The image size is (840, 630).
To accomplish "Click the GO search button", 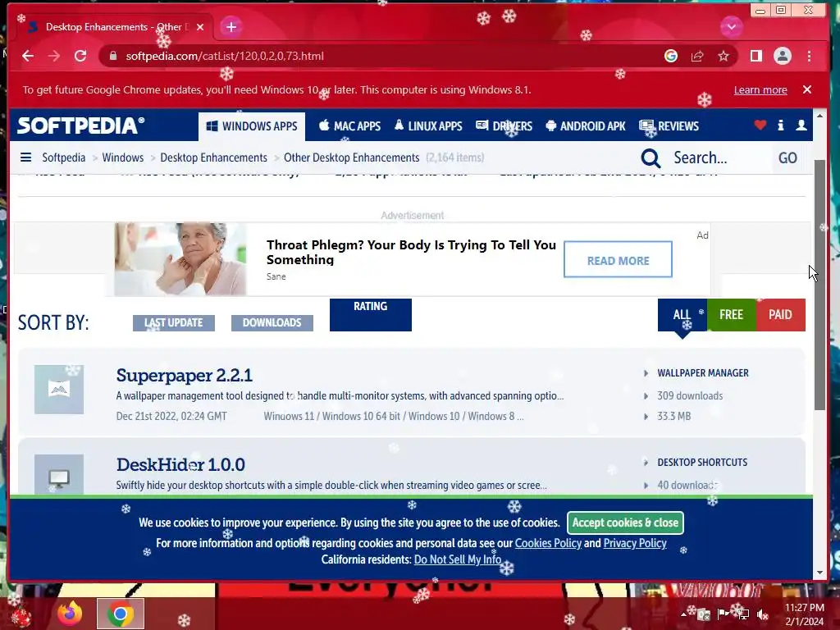I will coord(787,158).
